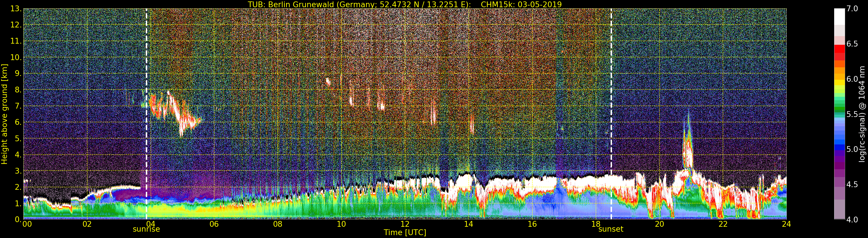Screen dimensions: 868x238
Task: Select the white top segment of the colorbar
Action: [x=839, y=16]
